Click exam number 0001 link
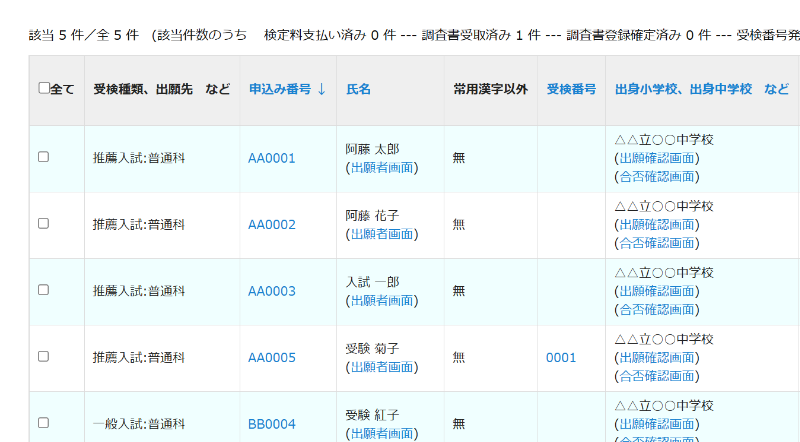The width and height of the screenshot is (800, 442). (561, 357)
